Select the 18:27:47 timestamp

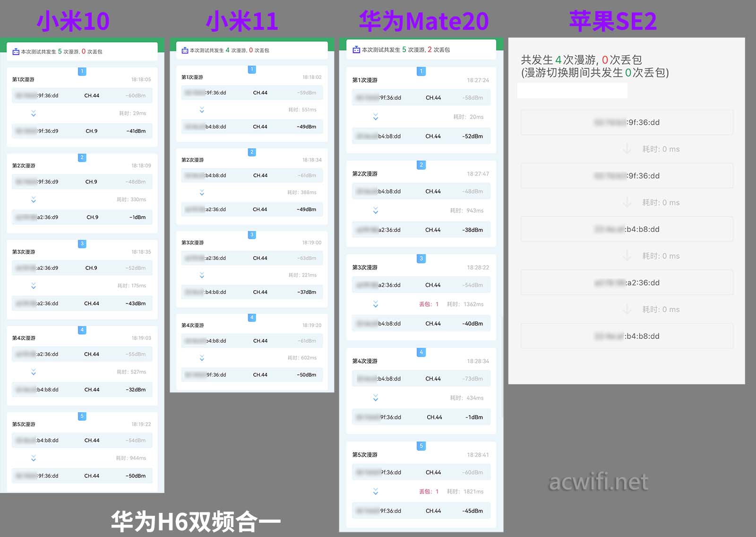[x=478, y=174]
